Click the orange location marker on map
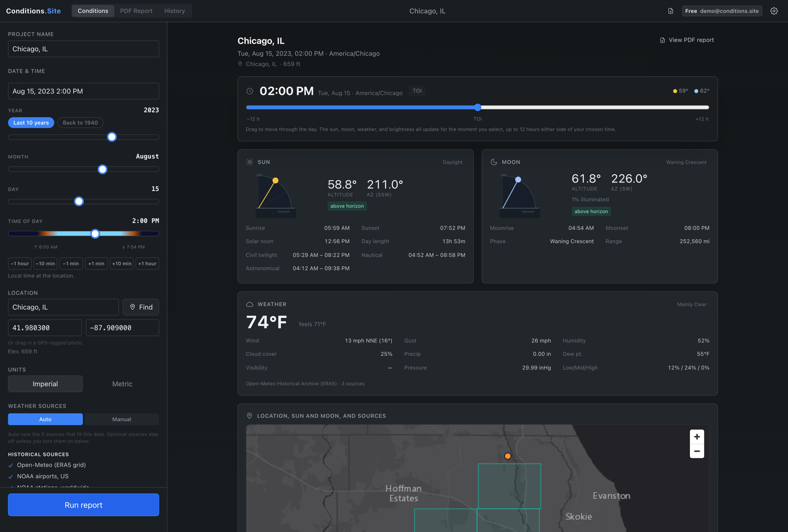 [x=508, y=456]
